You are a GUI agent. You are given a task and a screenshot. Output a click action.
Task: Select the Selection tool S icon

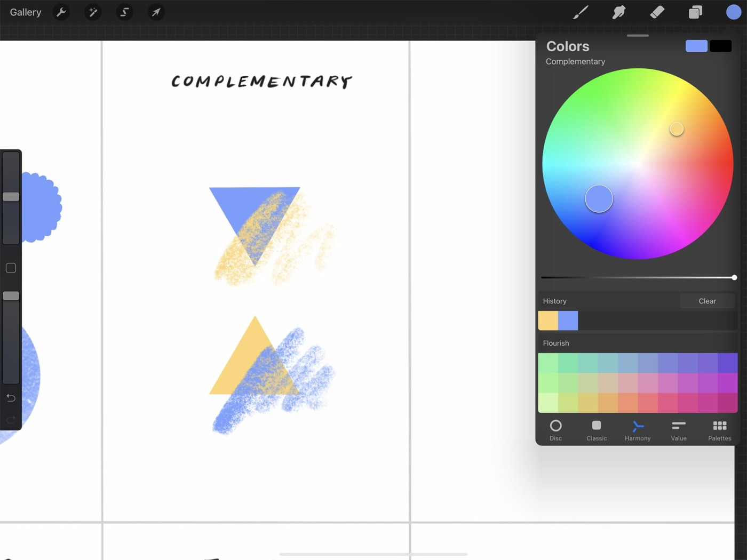tap(124, 12)
